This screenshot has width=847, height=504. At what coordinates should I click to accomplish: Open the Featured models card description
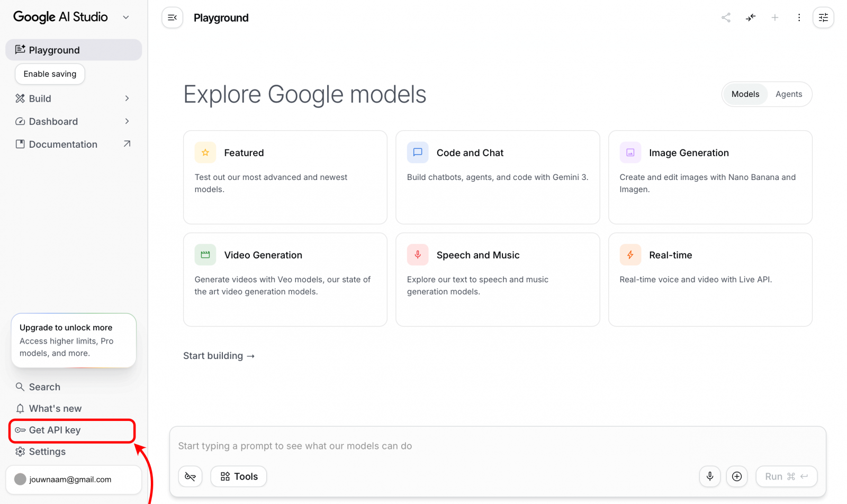[271, 183]
